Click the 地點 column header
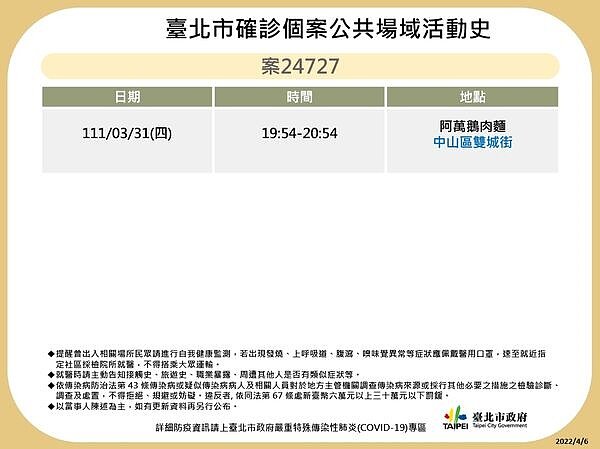Screen dimensions: 600x449 473,97
